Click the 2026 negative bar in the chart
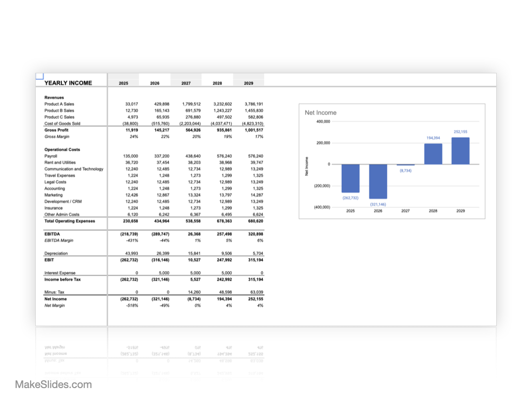This screenshot has height=399, width=532. (378, 181)
